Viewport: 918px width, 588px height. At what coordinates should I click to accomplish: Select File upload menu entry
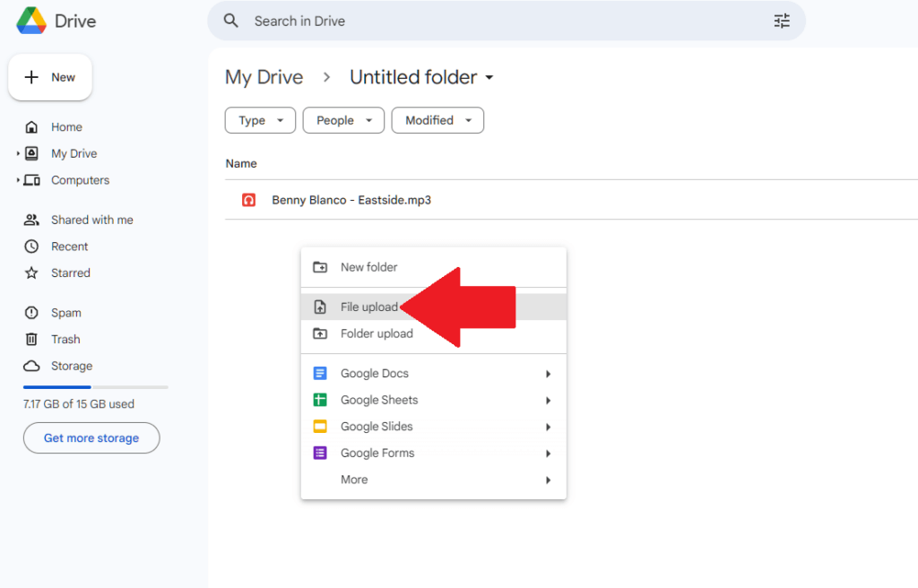tap(433, 307)
